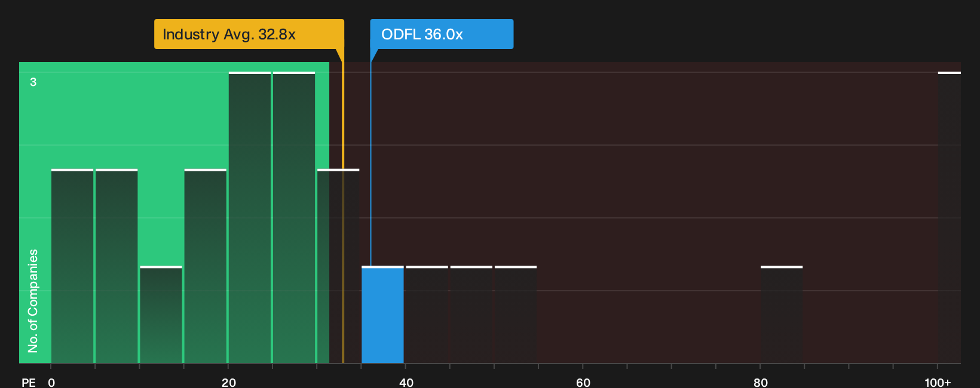Click the '0' x-axis label
This screenshot has width=980, height=388.
coord(51,382)
